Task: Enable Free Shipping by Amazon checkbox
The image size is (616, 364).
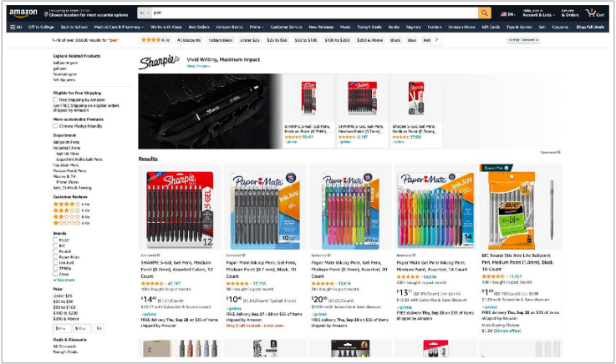Action: pos(55,99)
